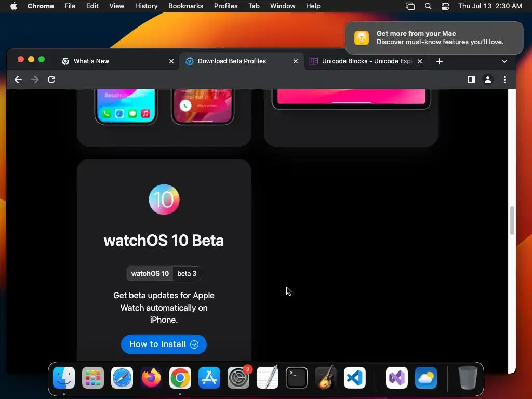532x399 pixels.
Task: Click the page vertical scrollbar thumb
Action: pos(512,220)
